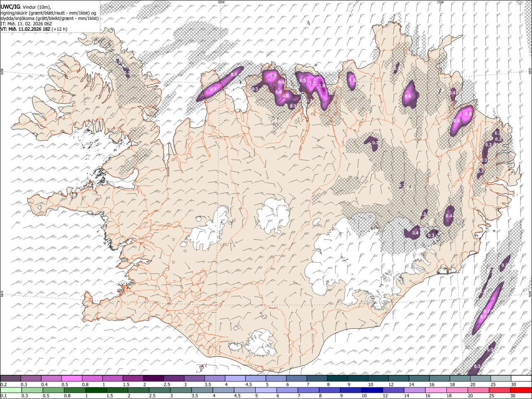Pick the darkest purple snow swatch at 2
The height and width of the screenshot is (399, 532).
153,378
